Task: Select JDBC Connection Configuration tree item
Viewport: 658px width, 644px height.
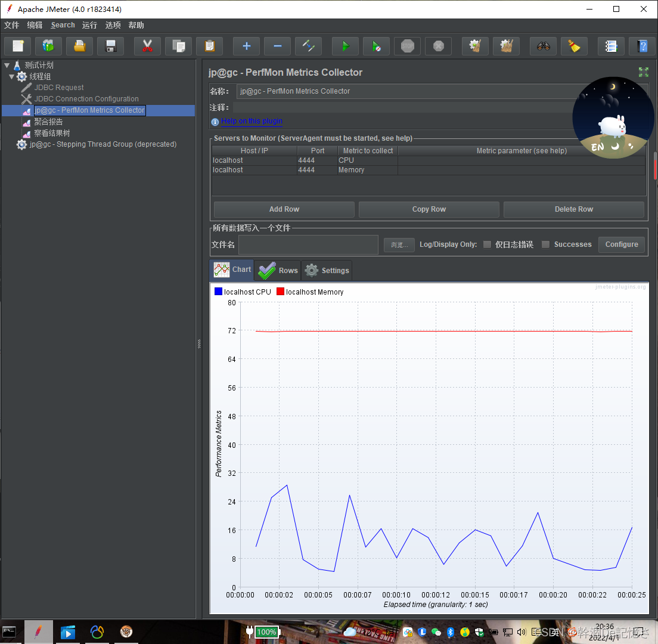Action: [x=86, y=98]
